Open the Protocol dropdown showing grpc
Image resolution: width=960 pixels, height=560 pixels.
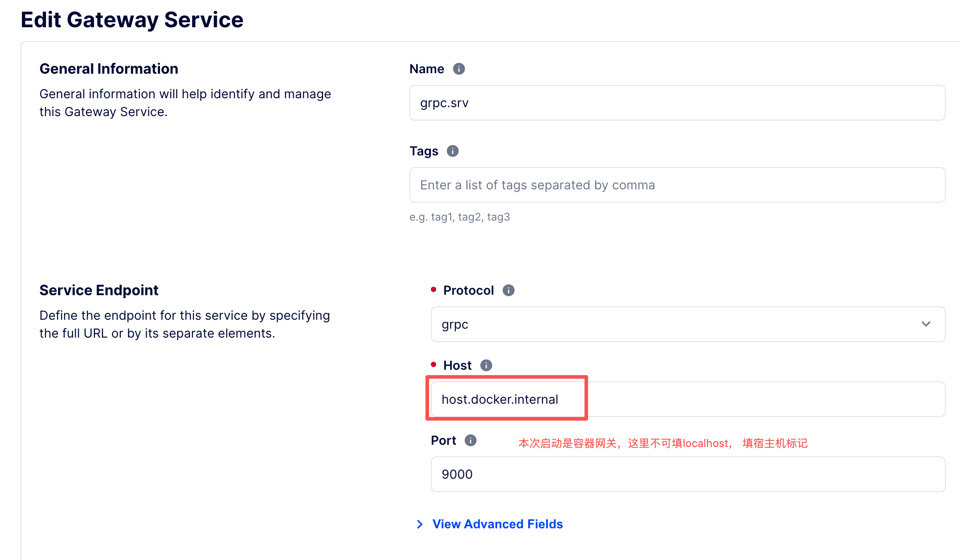click(x=670, y=324)
